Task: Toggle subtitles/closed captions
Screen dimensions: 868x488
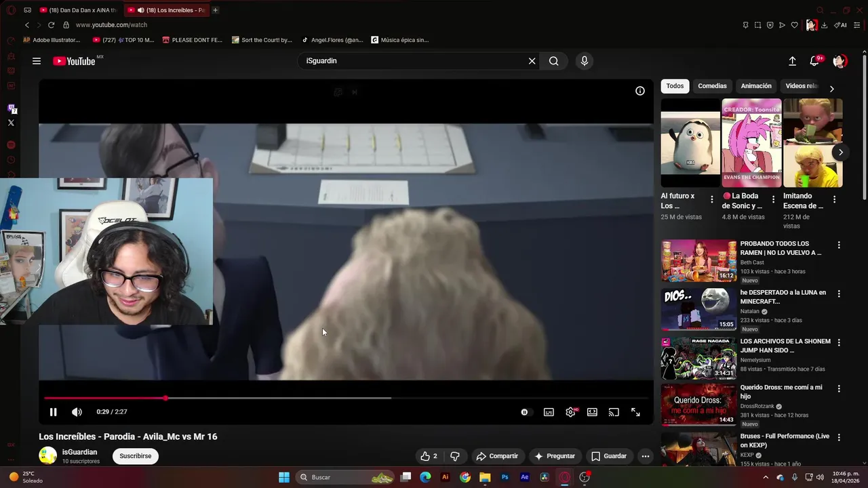Action: coord(549,412)
